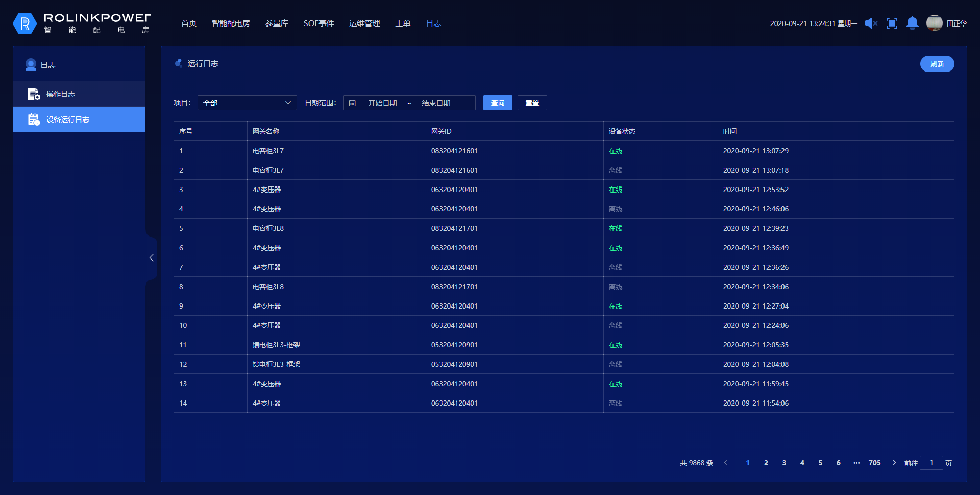Screen dimensions: 980x495
Task: Go to next page arrow
Action: click(894, 463)
